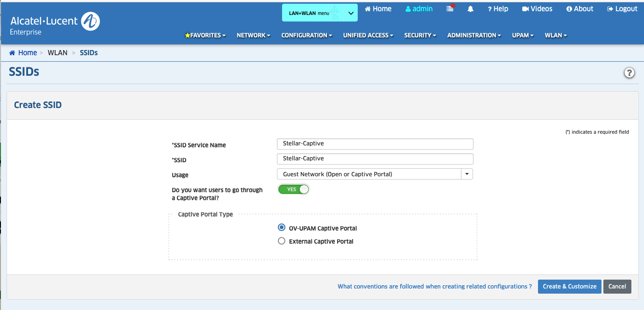The image size is (644, 310).
Task: Cancel the SSID creation
Action: point(617,287)
